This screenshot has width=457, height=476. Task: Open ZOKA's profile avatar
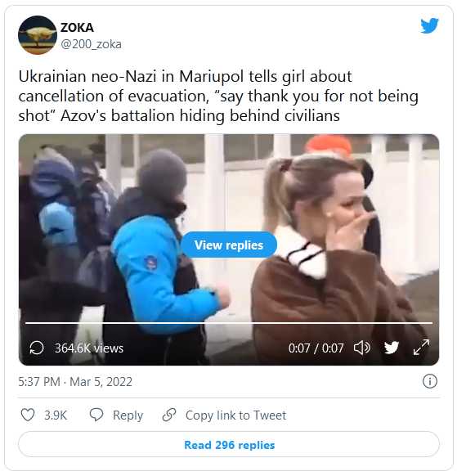tap(38, 35)
